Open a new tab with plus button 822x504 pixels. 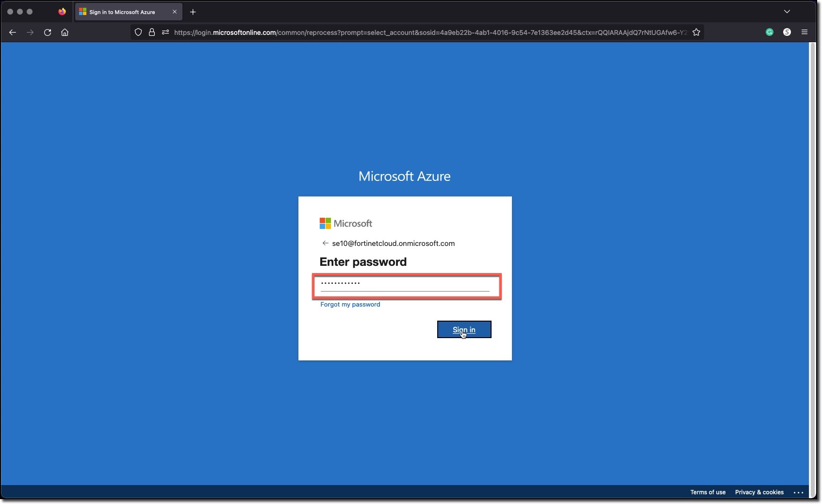(x=193, y=12)
